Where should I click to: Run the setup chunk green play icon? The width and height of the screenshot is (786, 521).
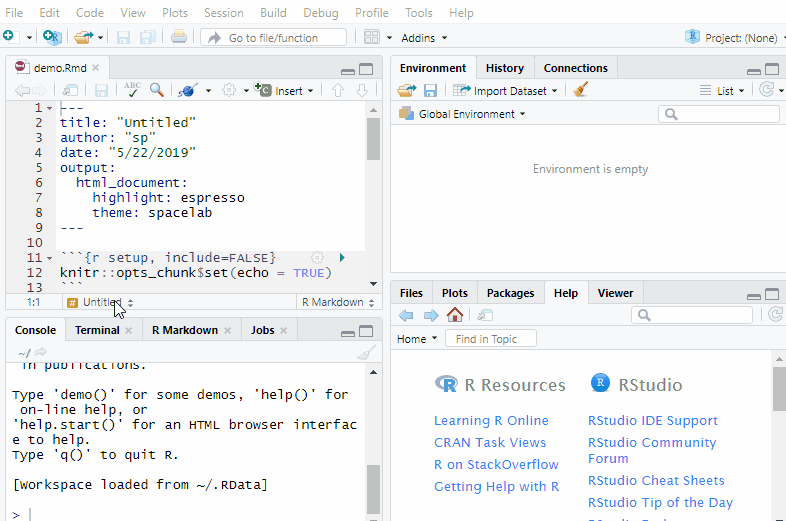[342, 258]
